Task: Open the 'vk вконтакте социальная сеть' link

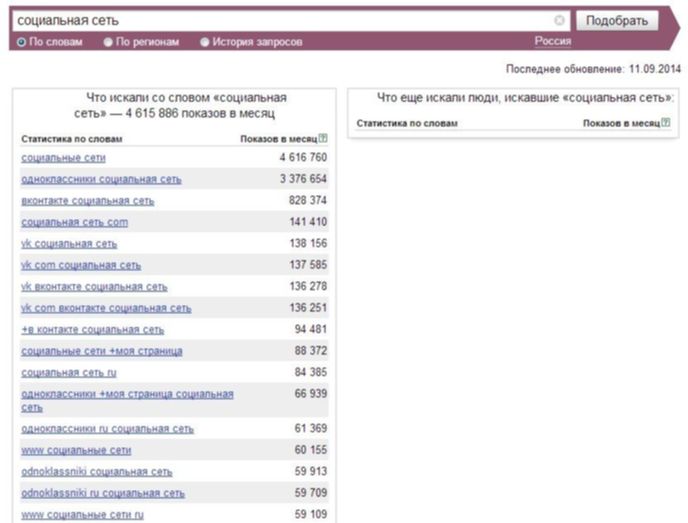Action: pos(94,287)
